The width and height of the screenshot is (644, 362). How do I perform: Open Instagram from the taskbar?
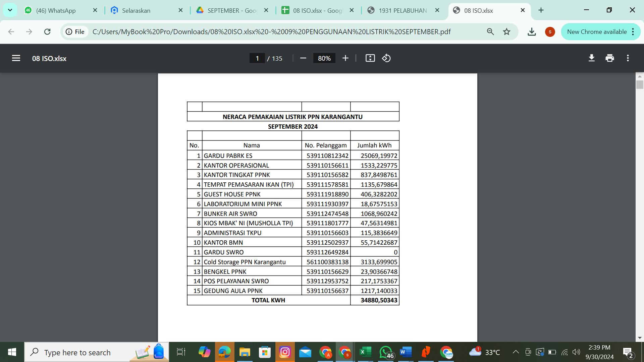click(x=285, y=352)
